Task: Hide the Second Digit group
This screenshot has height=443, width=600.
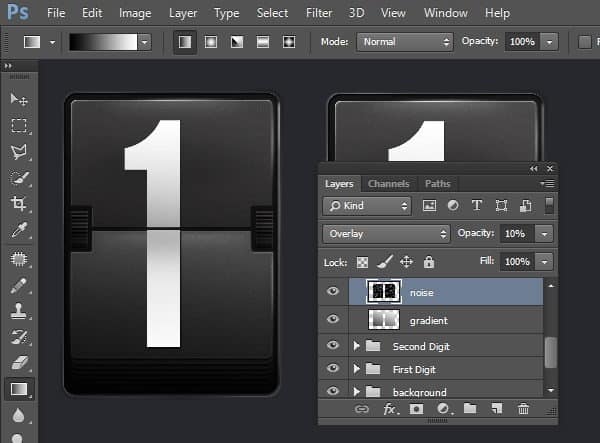Action: (334, 346)
